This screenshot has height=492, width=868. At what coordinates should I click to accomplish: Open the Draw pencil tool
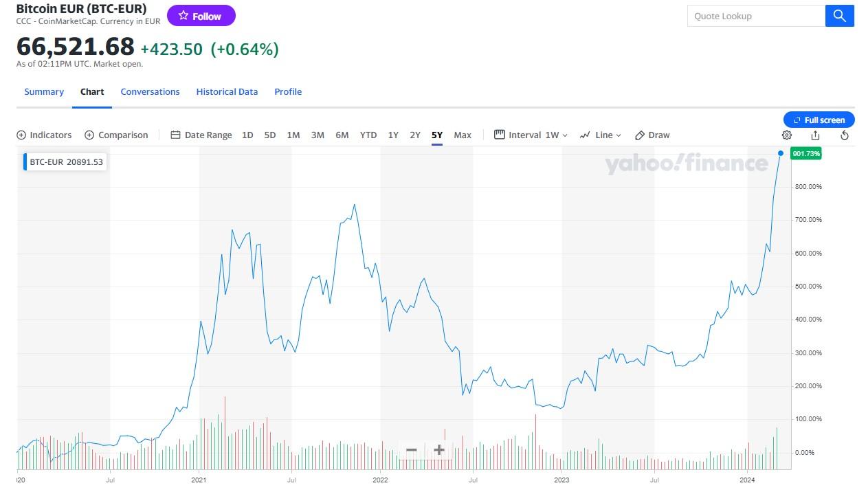click(652, 135)
